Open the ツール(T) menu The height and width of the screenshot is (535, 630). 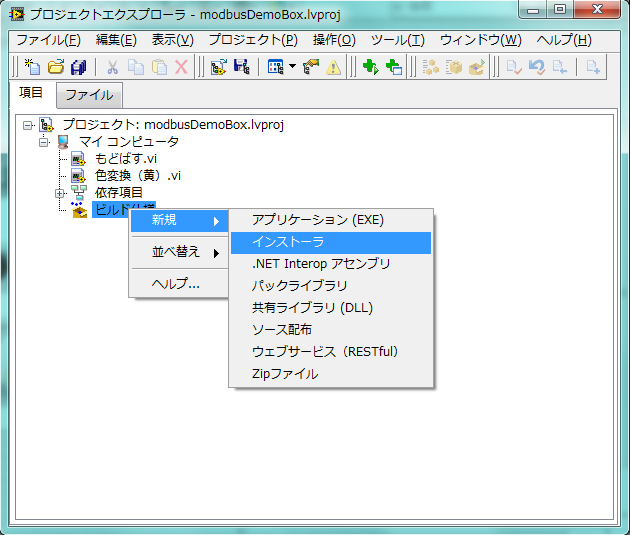(x=398, y=40)
